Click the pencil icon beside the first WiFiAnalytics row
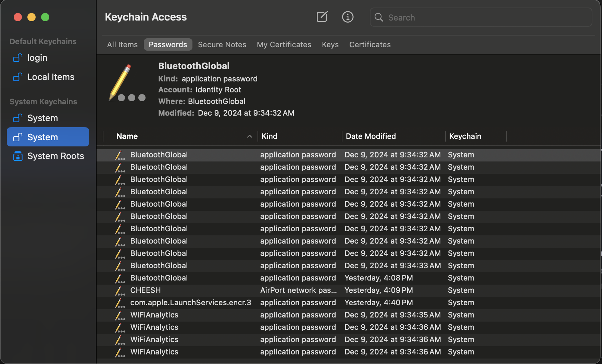Image resolution: width=602 pixels, height=364 pixels. pyautogui.click(x=120, y=315)
